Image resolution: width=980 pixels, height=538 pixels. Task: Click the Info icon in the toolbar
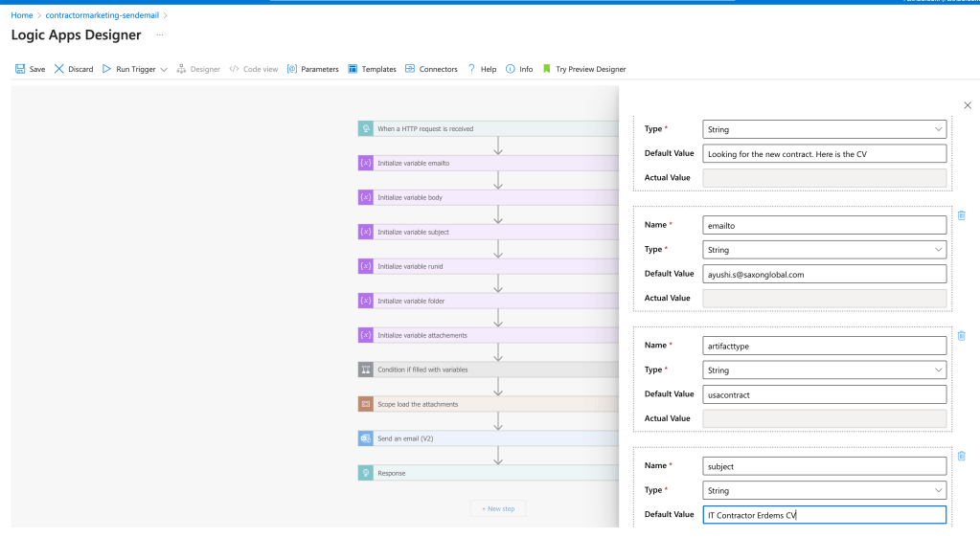click(x=510, y=69)
